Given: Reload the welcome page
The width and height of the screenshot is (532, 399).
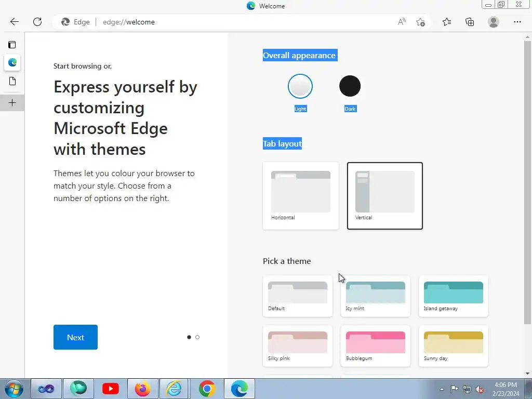Looking at the screenshot, I should click(37, 22).
